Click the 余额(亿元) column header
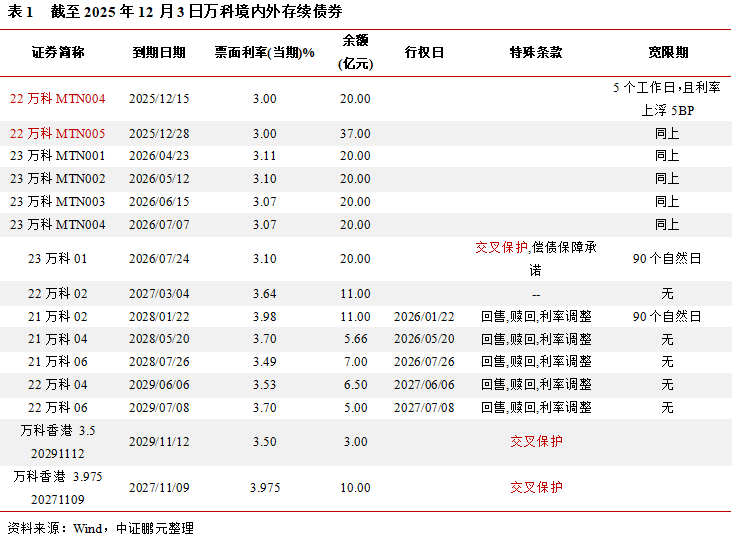This screenshot has width=732, height=539. 355,52
